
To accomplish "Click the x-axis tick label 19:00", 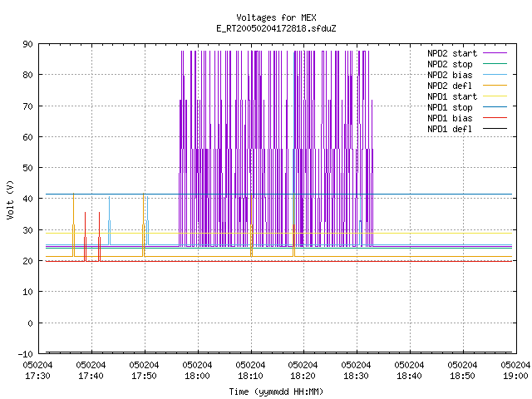I will [515, 377].
